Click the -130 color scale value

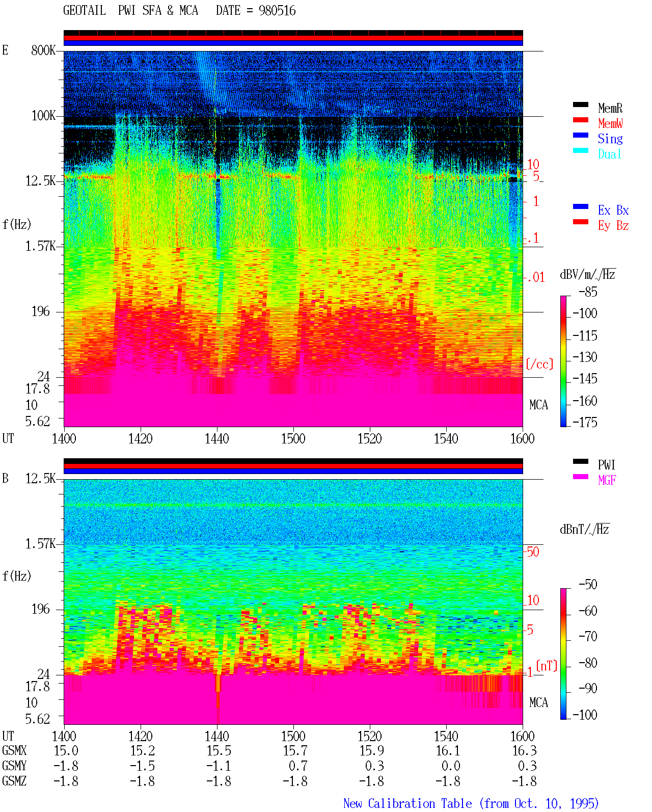click(585, 357)
